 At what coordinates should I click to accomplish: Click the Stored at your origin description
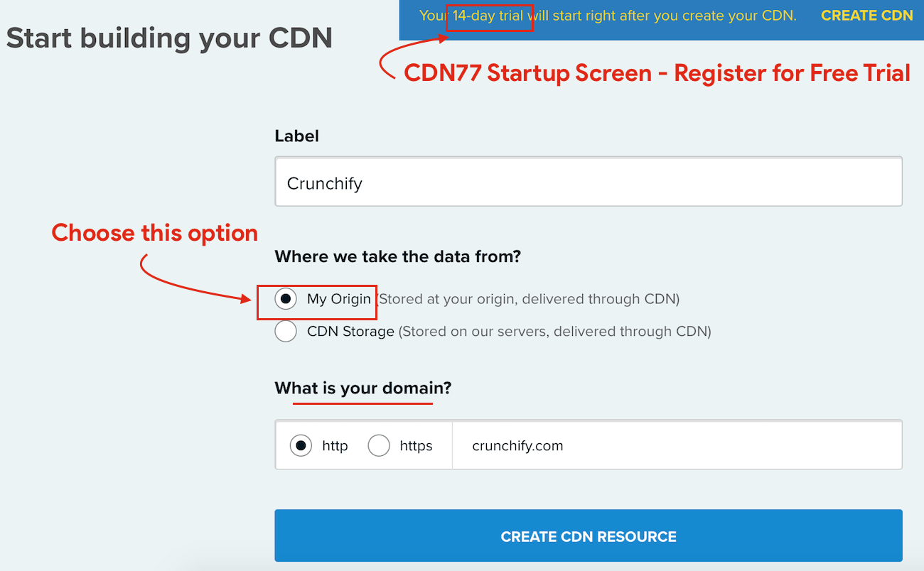527,299
